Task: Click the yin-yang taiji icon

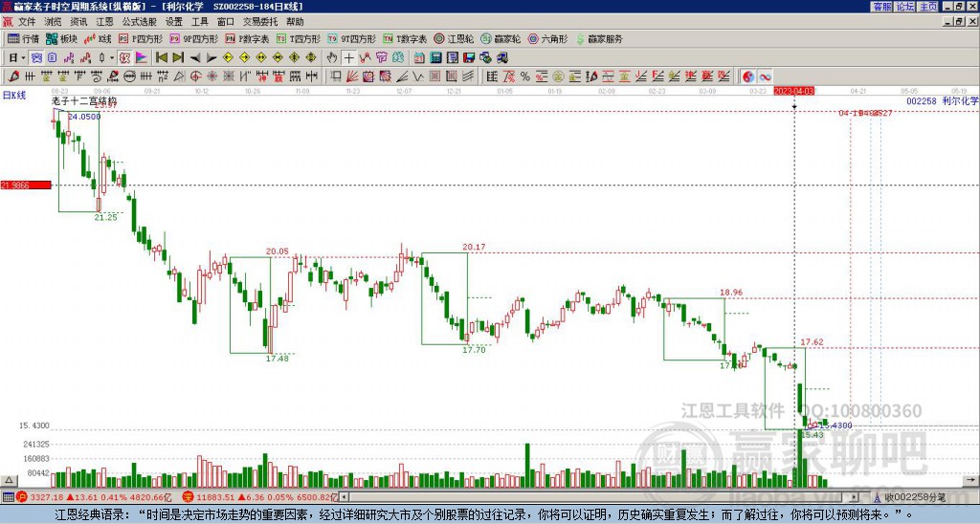Action: (748, 76)
